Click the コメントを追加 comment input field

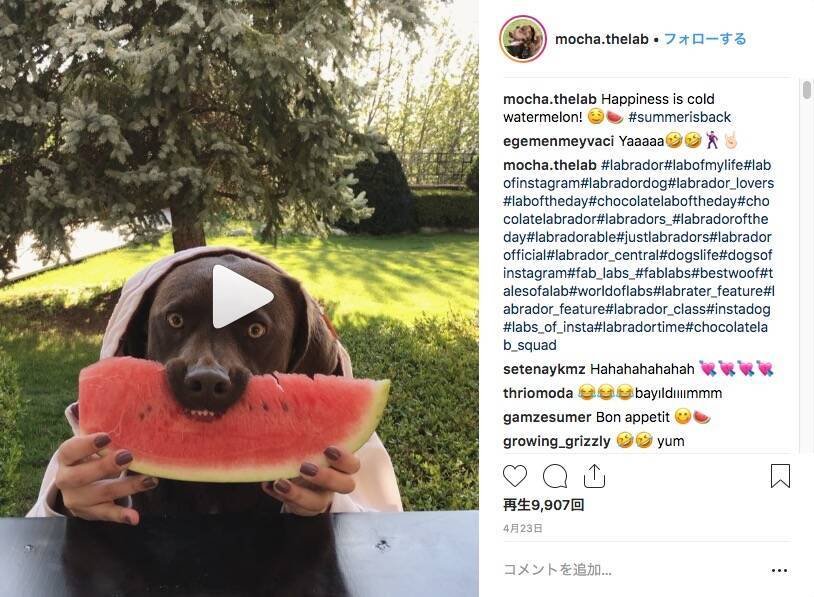[633, 570]
